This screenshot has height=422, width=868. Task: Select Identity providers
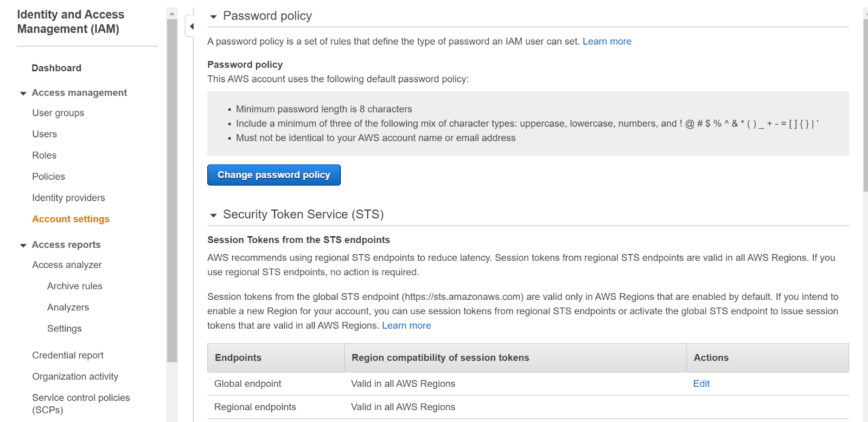click(x=68, y=198)
